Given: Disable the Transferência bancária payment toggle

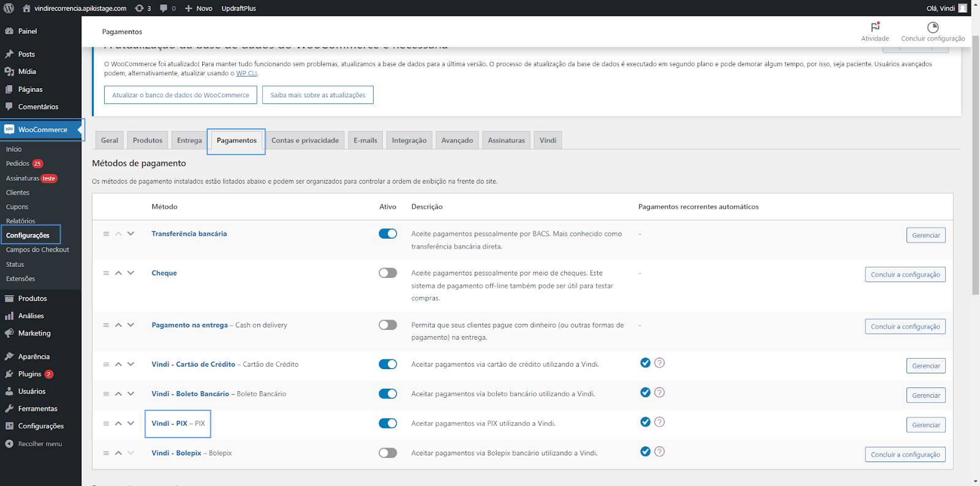Looking at the screenshot, I should click(x=388, y=234).
